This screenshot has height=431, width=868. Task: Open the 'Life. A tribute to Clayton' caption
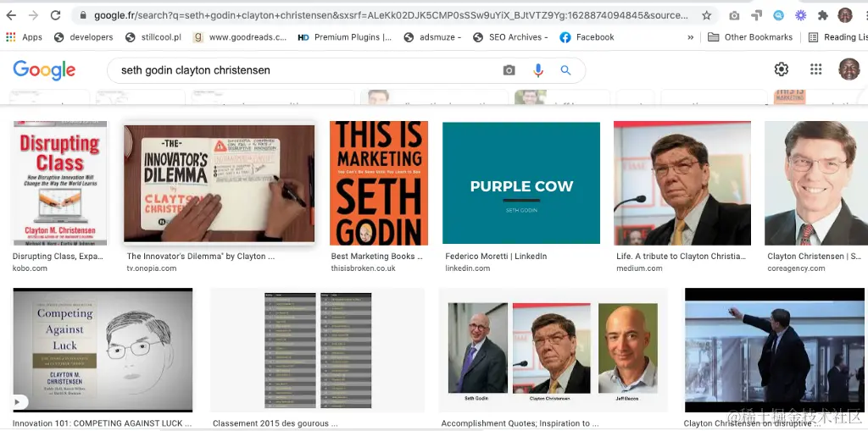[681, 257]
